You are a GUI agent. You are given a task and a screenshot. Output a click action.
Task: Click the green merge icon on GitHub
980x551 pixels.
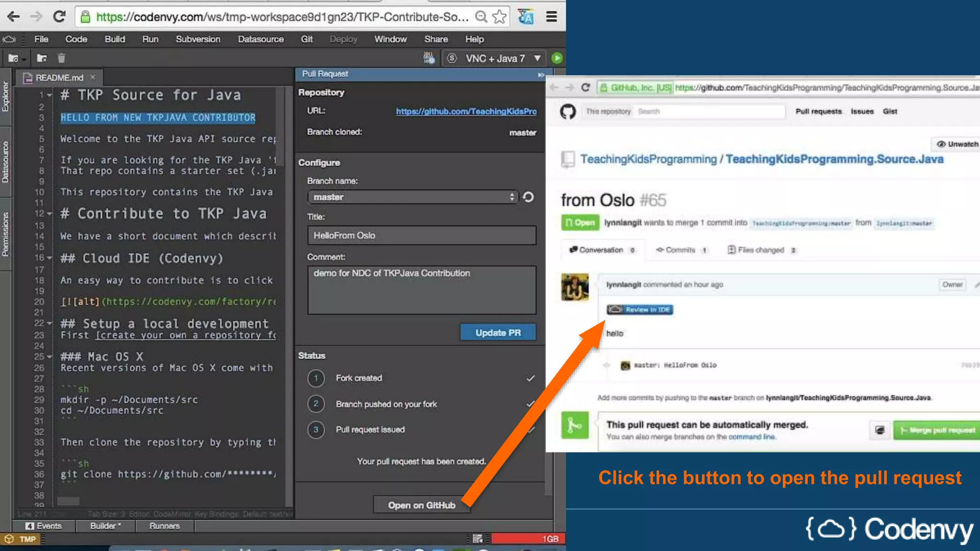point(575,425)
